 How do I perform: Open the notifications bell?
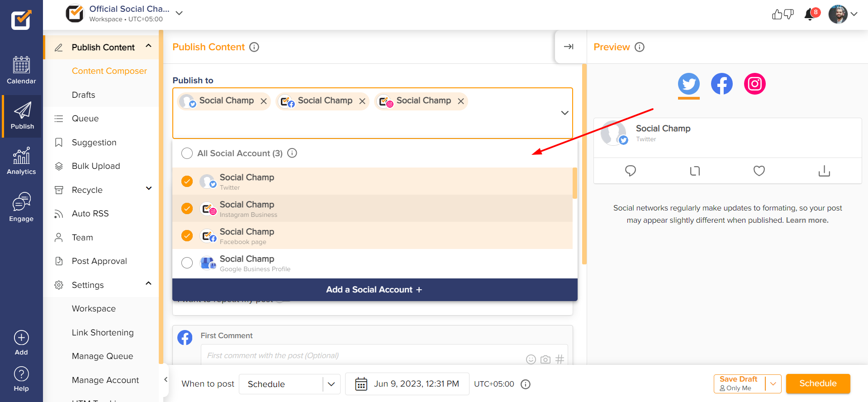click(810, 14)
